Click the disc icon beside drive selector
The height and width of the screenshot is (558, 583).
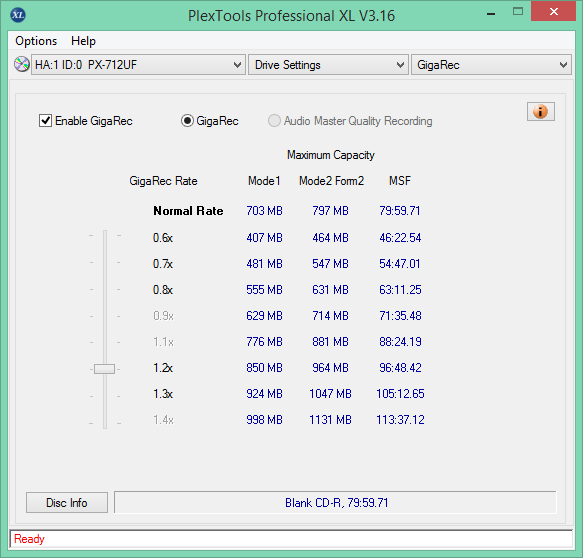[22, 64]
